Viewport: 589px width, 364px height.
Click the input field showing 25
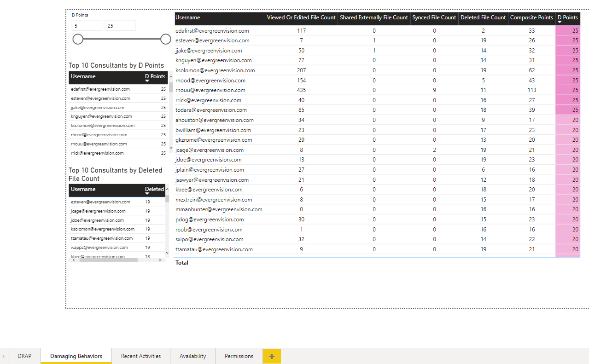(120, 25)
